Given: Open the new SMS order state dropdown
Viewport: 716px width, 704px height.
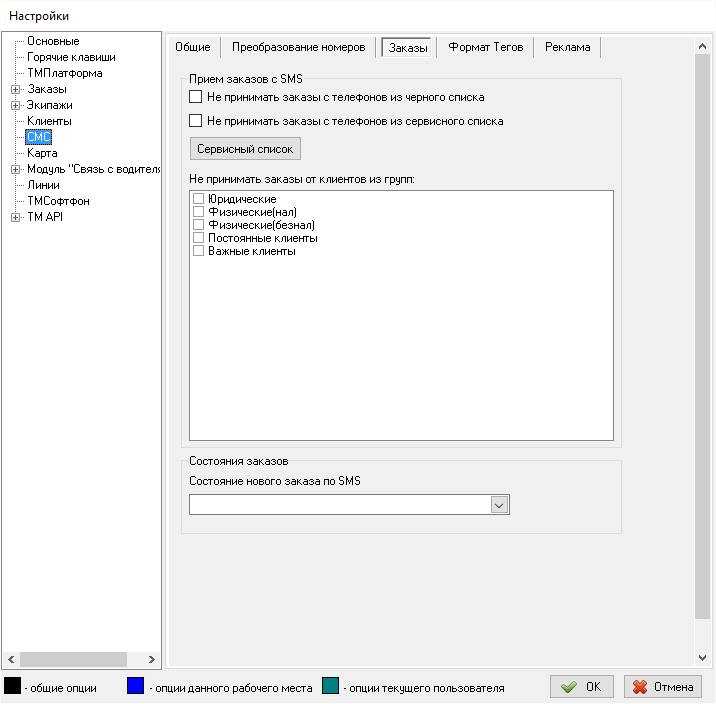Looking at the screenshot, I should [x=500, y=506].
